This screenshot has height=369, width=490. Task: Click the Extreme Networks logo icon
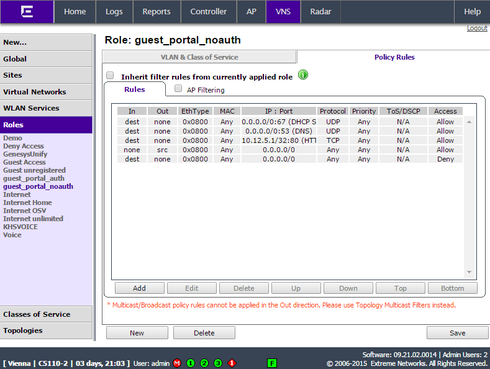point(27,12)
